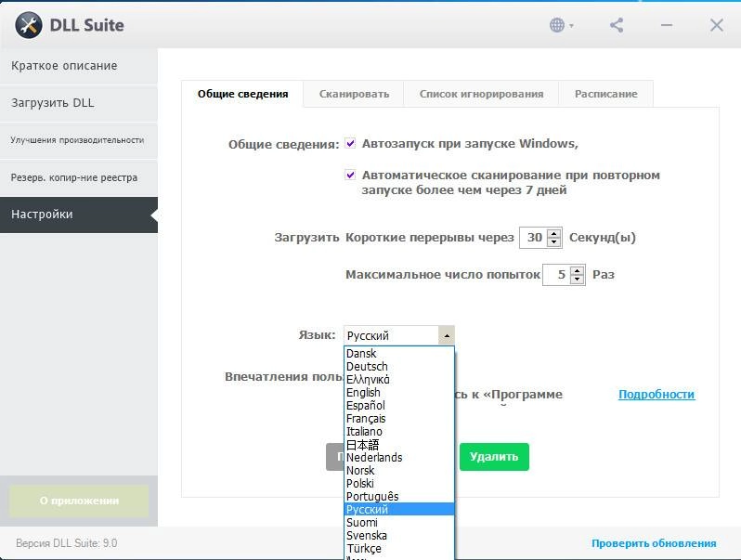
Task: Choose Norsk from language list
Action: pyautogui.click(x=399, y=471)
